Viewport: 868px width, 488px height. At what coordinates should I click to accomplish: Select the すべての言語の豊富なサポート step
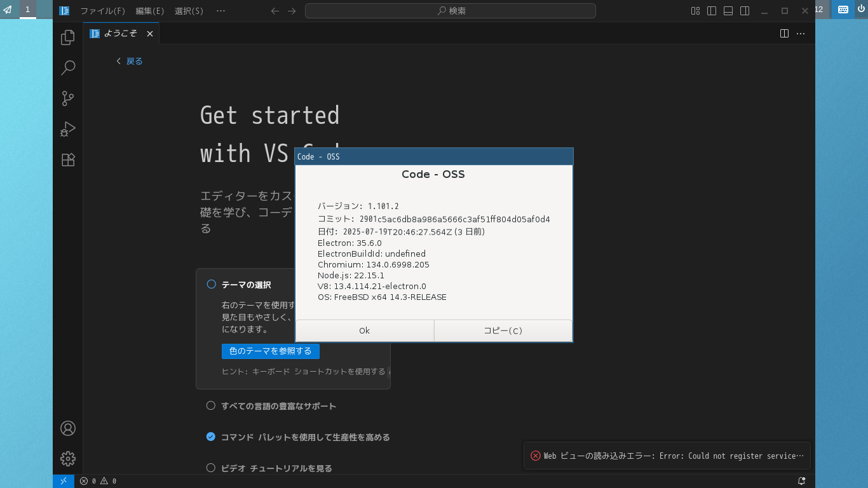pyautogui.click(x=272, y=406)
